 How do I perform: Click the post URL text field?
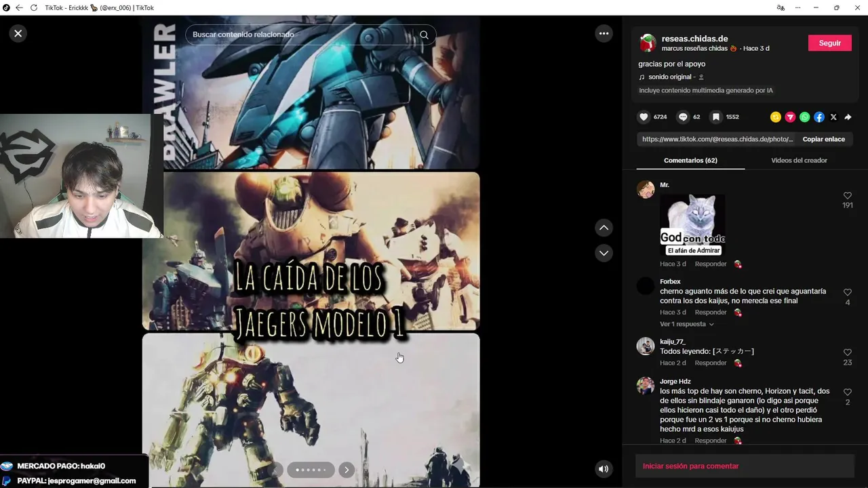coord(717,139)
